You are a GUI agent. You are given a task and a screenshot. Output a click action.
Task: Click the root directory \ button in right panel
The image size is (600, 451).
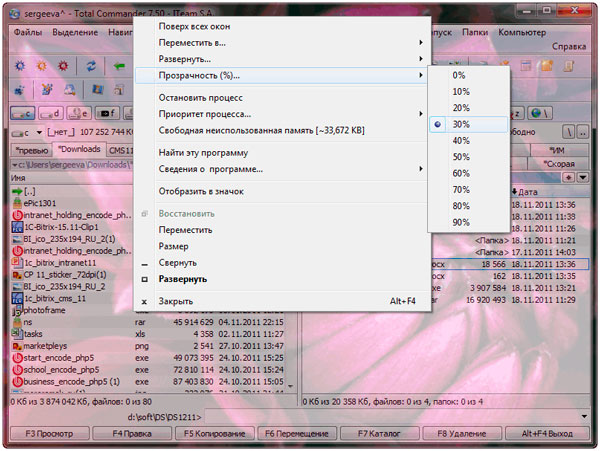pos(569,132)
